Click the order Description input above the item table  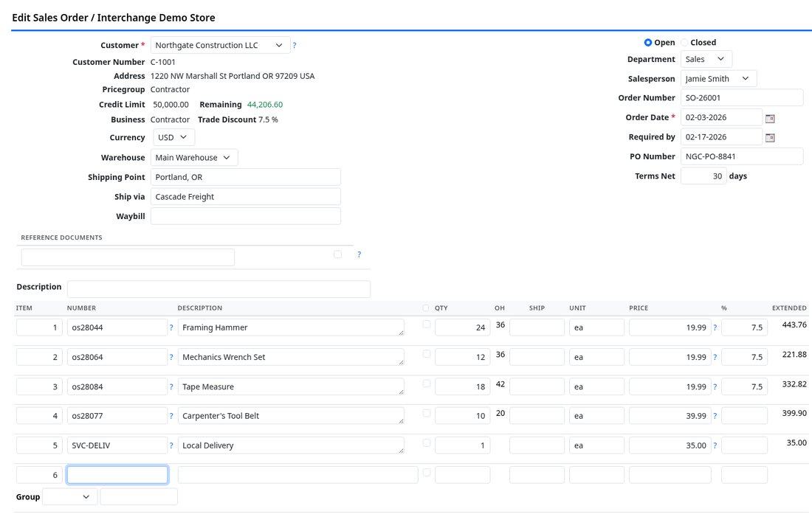click(x=219, y=289)
